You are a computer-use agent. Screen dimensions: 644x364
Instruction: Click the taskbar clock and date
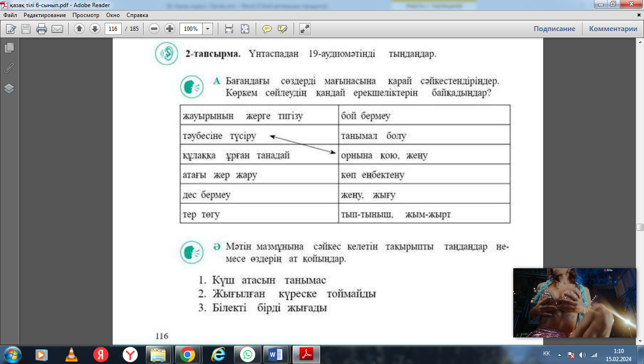pyautogui.click(x=618, y=355)
